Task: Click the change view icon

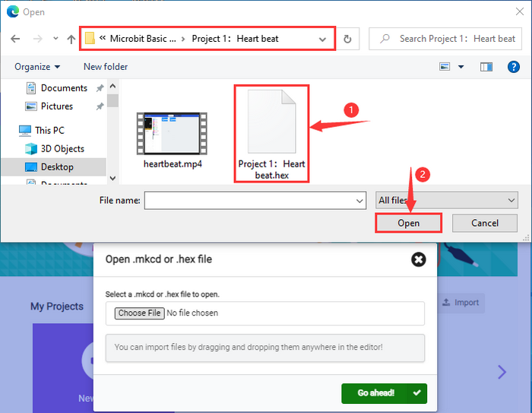Action: click(445, 67)
